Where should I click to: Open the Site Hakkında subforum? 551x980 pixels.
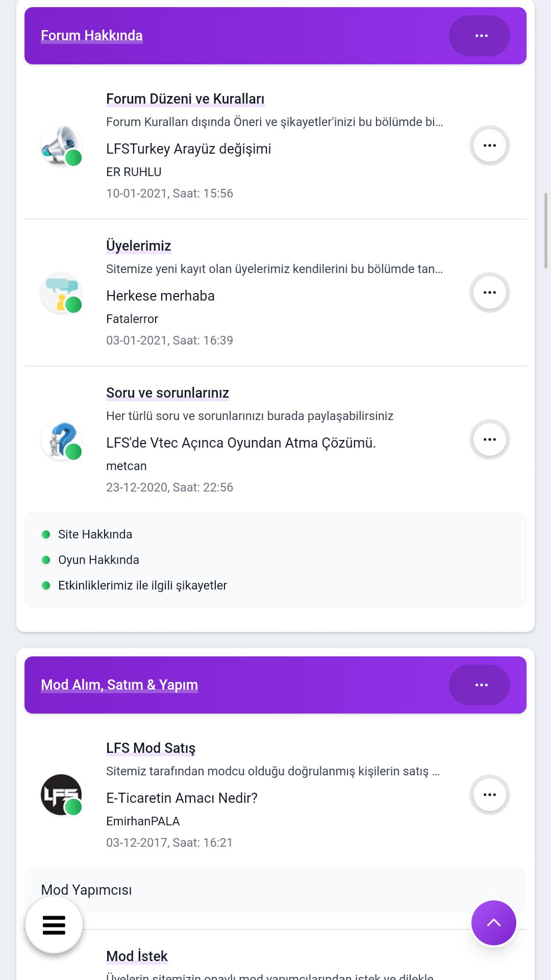95,534
